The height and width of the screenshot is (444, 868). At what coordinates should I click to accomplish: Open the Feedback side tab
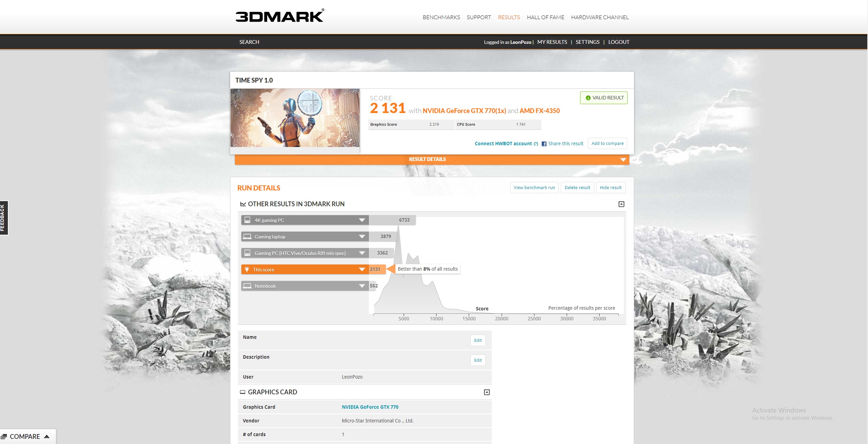4,218
